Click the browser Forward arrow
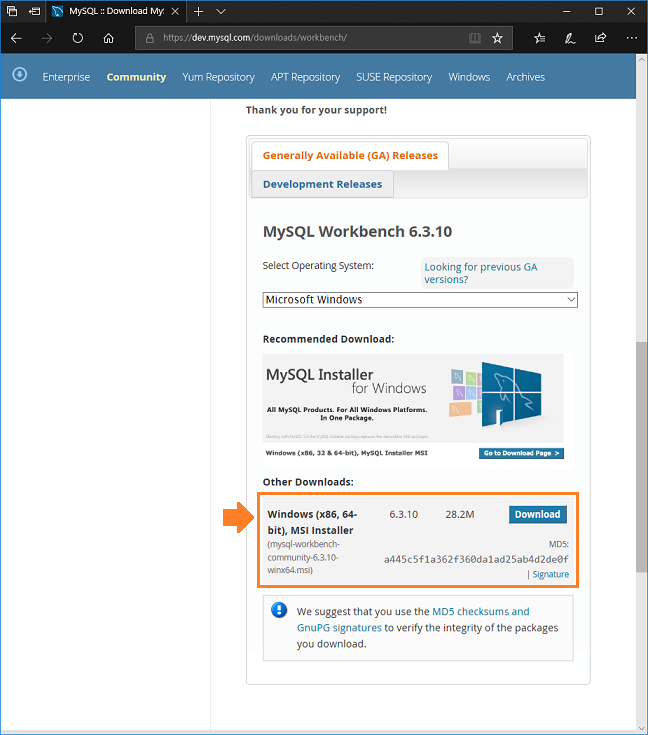This screenshot has width=648, height=735. click(x=47, y=38)
